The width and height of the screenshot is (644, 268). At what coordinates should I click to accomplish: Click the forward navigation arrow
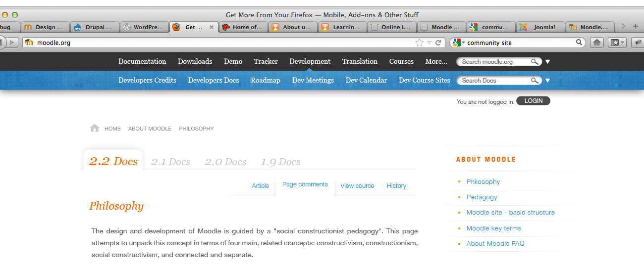coord(12,43)
